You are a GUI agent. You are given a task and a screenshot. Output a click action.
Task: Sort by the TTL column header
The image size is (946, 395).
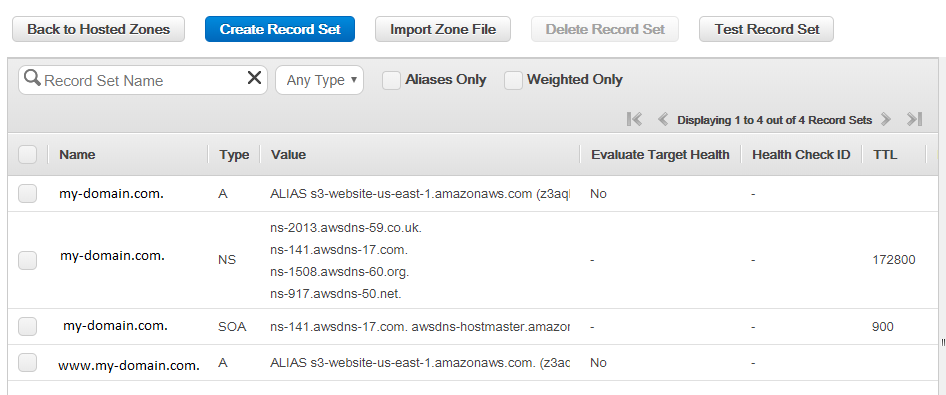885,154
